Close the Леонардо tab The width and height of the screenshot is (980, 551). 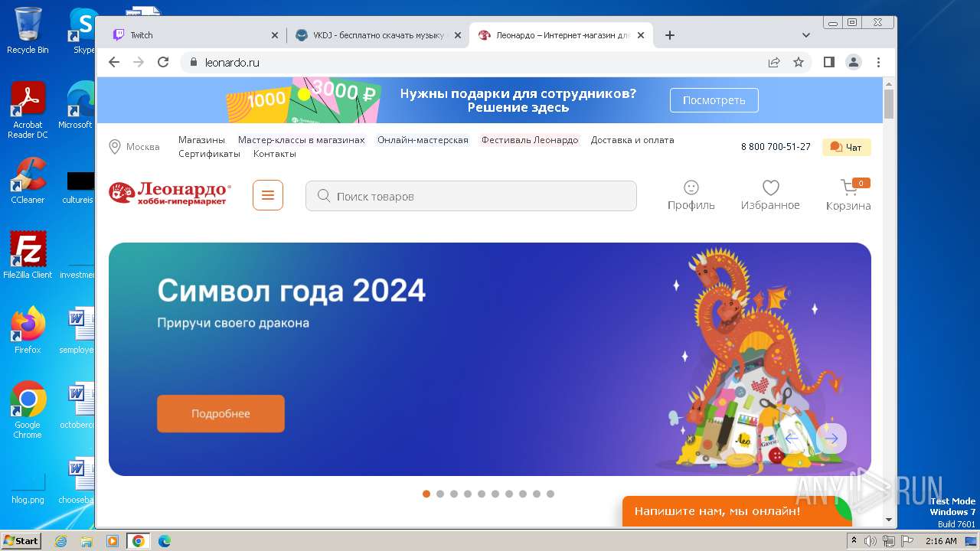(641, 35)
